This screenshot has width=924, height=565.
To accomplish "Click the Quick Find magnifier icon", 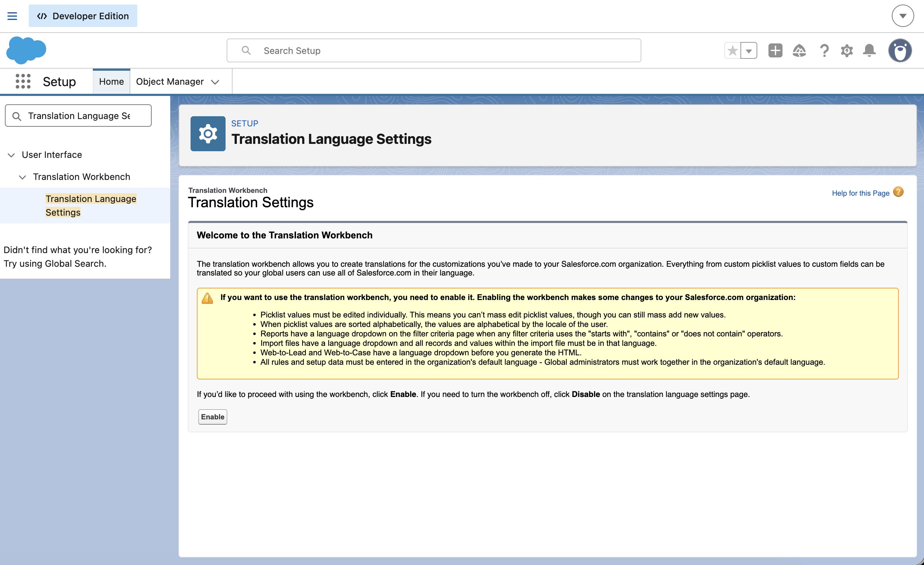I will pos(16,116).
